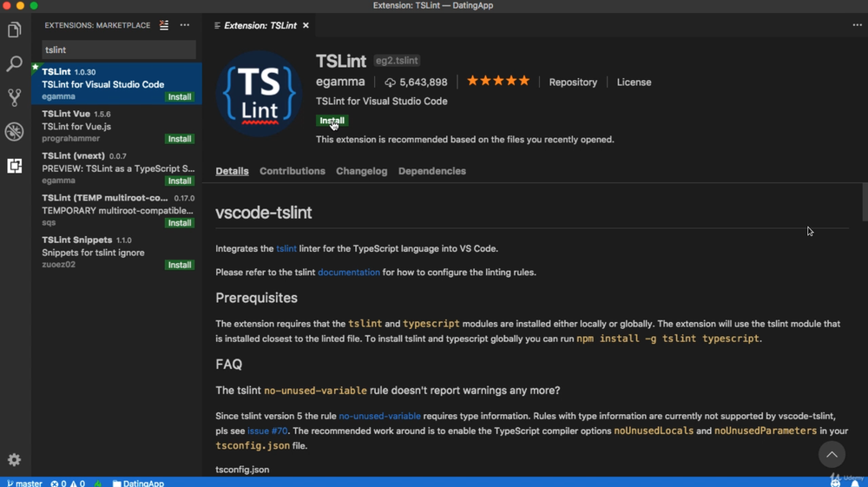The image size is (868, 487).
Task: Switch to the Details tab
Action: 232,171
